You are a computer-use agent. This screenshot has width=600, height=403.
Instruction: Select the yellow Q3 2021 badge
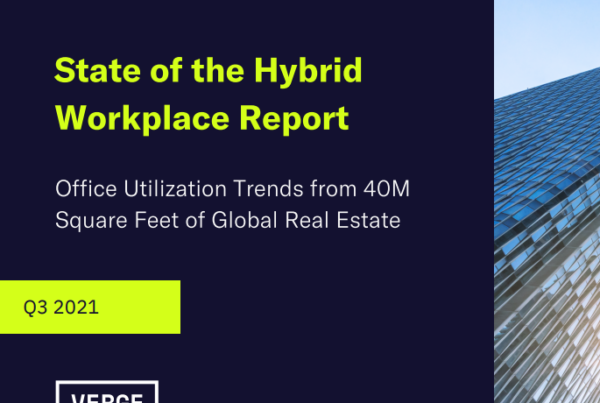click(x=90, y=307)
